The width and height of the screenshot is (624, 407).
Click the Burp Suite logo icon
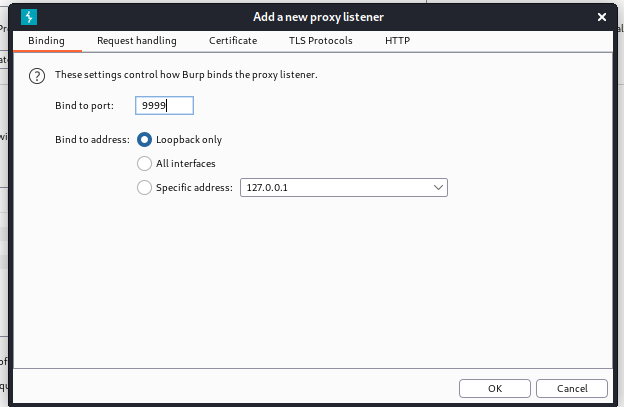tap(29, 17)
